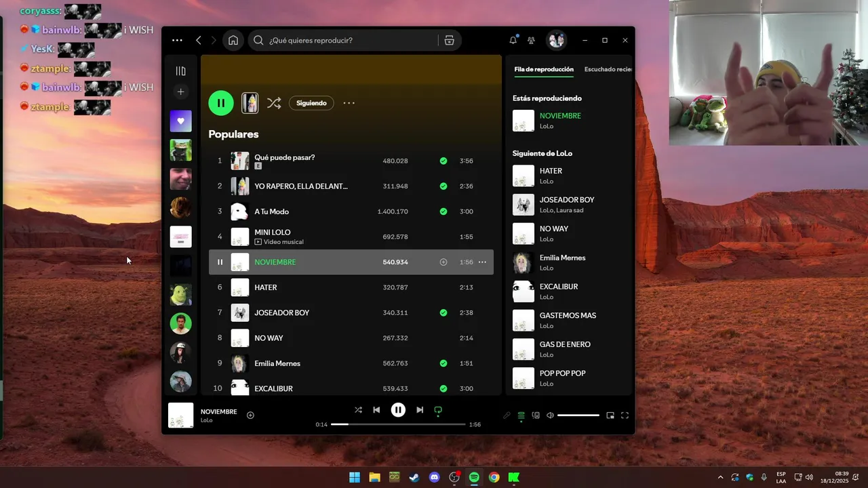Select the Fila de reproducción tab
This screenshot has height=488, width=868.
point(544,69)
